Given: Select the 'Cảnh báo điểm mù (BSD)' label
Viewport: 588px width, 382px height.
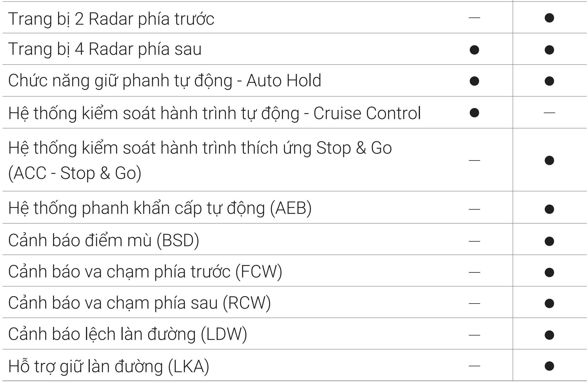Looking at the screenshot, I should pos(103,240).
